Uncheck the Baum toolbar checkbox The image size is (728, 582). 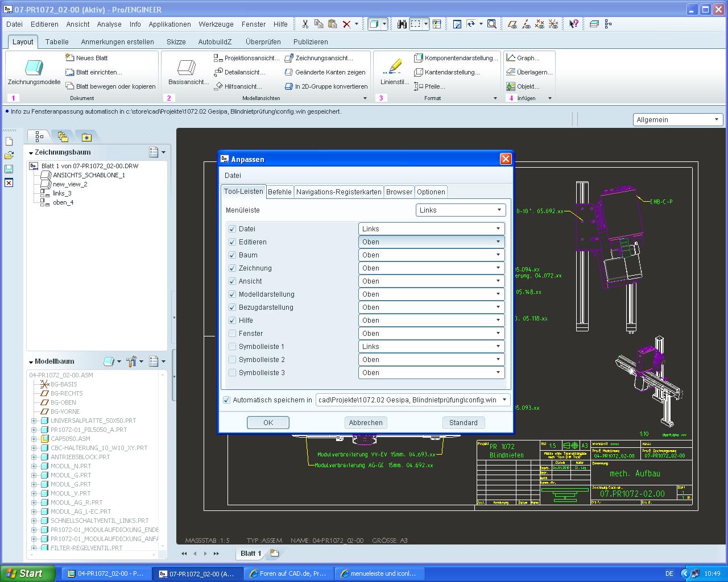(232, 255)
